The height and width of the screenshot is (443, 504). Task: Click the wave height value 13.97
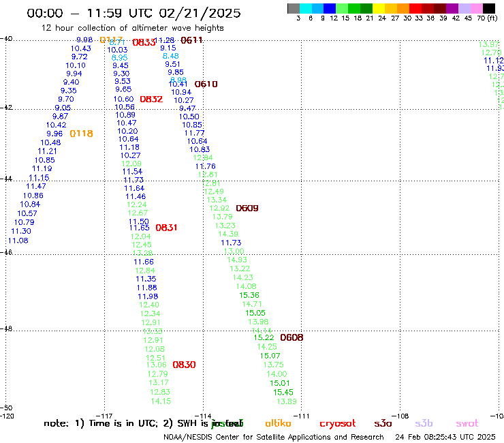[489, 44]
